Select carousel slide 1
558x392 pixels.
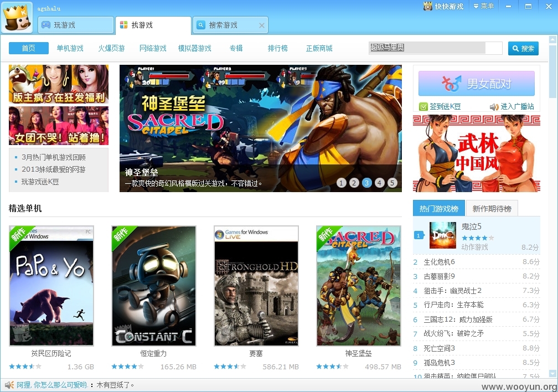point(341,183)
